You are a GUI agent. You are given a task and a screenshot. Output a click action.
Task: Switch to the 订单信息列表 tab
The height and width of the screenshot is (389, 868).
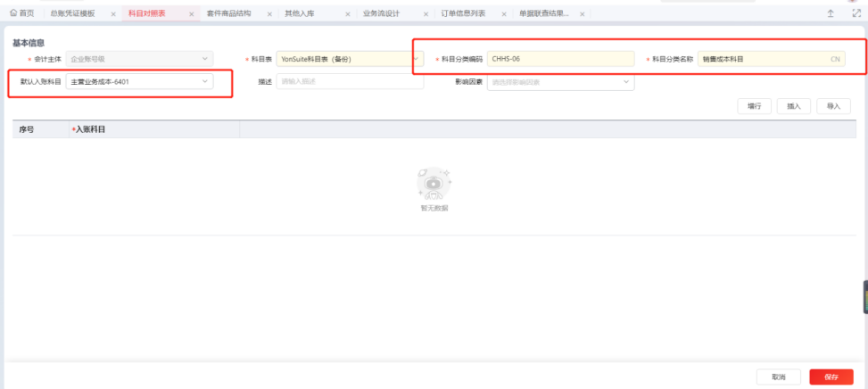pyautogui.click(x=463, y=13)
